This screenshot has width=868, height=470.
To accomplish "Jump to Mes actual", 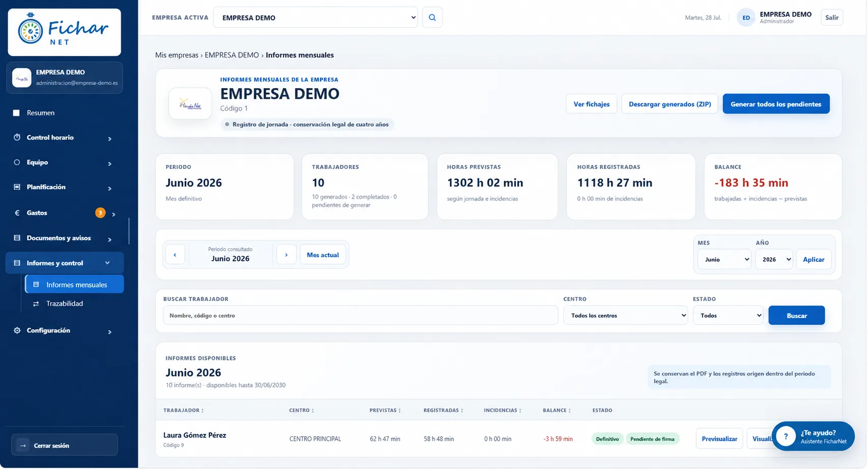I will 323,255.
